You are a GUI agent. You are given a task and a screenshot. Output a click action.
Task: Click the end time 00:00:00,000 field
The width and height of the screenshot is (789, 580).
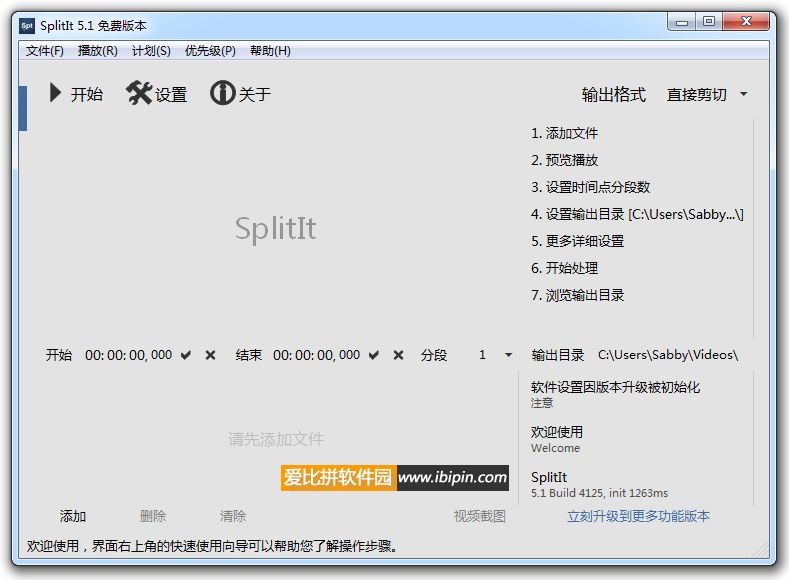pos(316,355)
